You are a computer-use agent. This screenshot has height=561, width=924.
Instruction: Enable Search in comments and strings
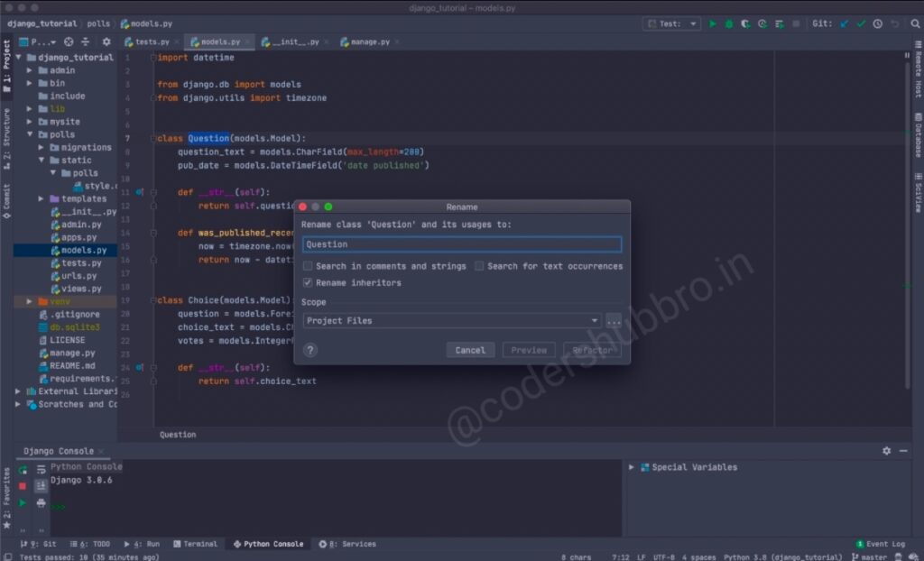pos(309,266)
